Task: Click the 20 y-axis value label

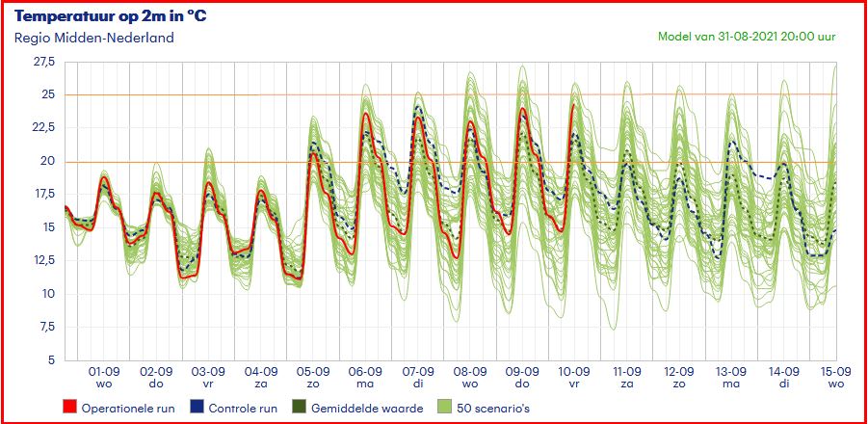Action: click(x=48, y=161)
